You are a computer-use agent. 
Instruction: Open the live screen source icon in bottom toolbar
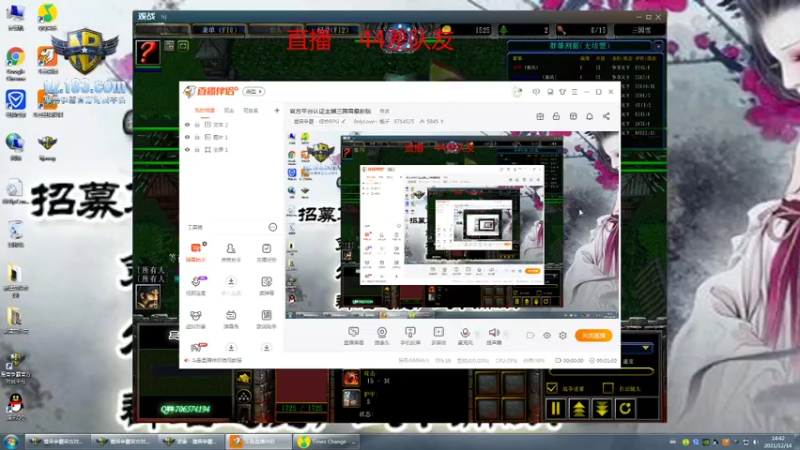coord(354,335)
